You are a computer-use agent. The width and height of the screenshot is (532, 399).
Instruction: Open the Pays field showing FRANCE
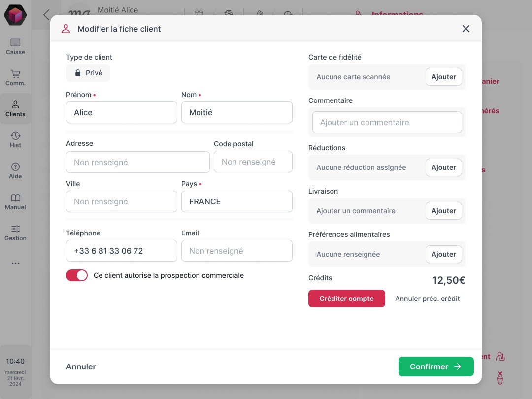point(237,201)
